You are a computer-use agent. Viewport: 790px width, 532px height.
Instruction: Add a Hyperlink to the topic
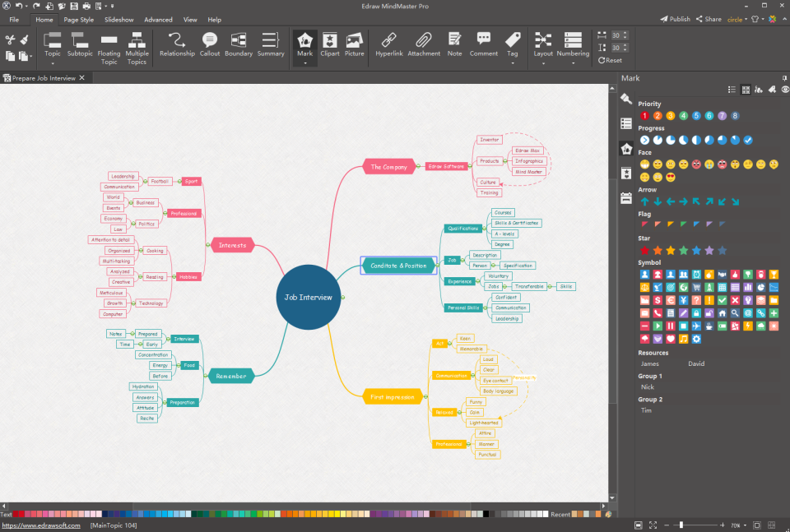pos(389,44)
